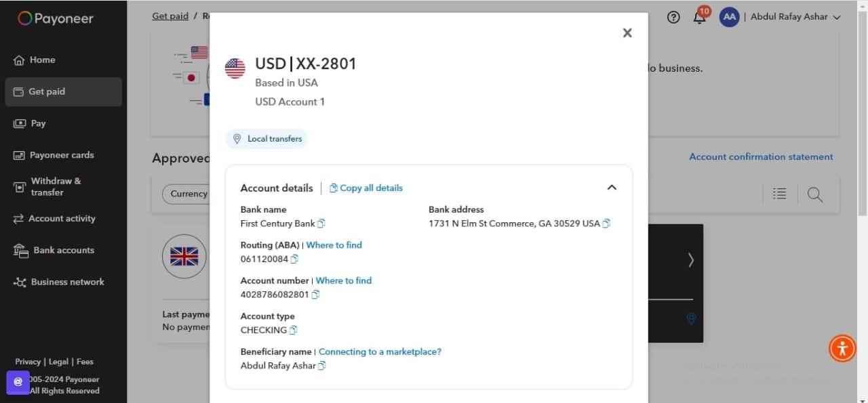Click location pin on dark card
868x403 pixels.
click(691, 318)
